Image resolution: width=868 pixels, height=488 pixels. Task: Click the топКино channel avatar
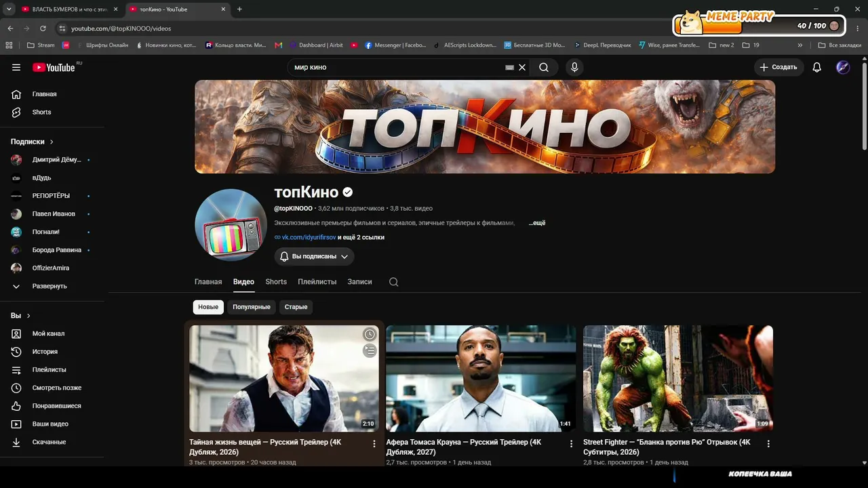(x=231, y=225)
